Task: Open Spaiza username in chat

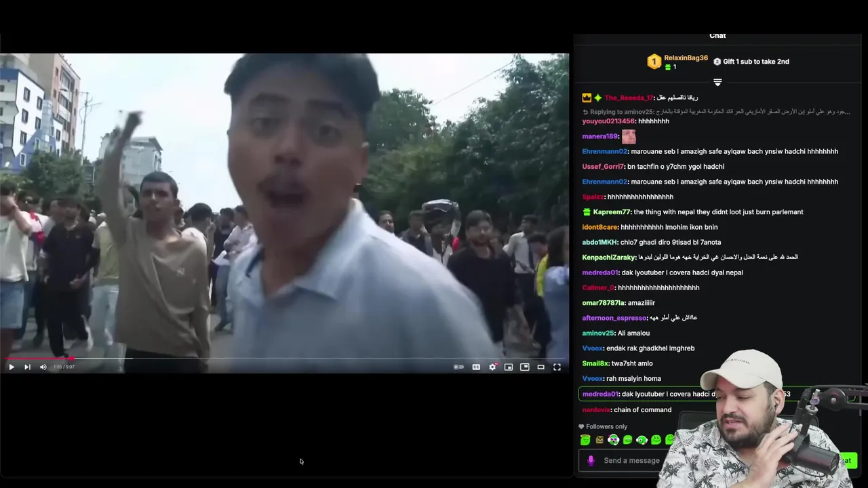Action: [x=593, y=197]
